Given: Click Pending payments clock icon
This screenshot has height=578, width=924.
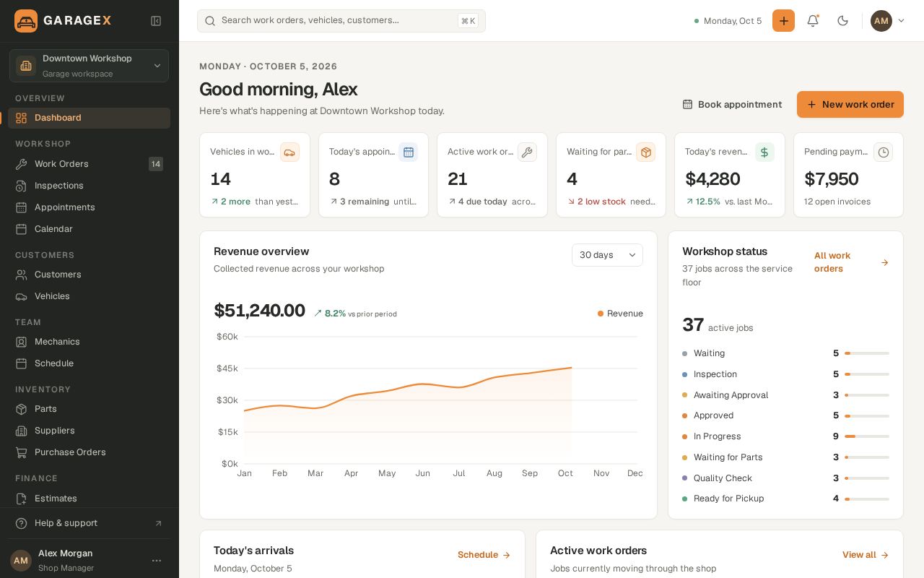Looking at the screenshot, I should [883, 152].
